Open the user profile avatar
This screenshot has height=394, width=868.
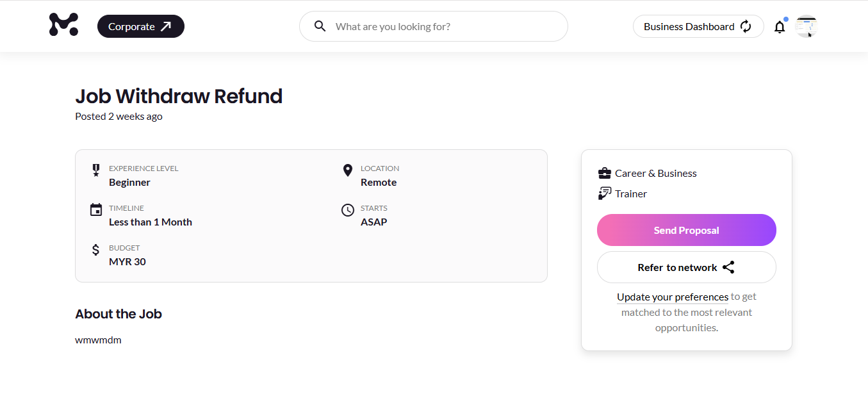click(x=807, y=26)
